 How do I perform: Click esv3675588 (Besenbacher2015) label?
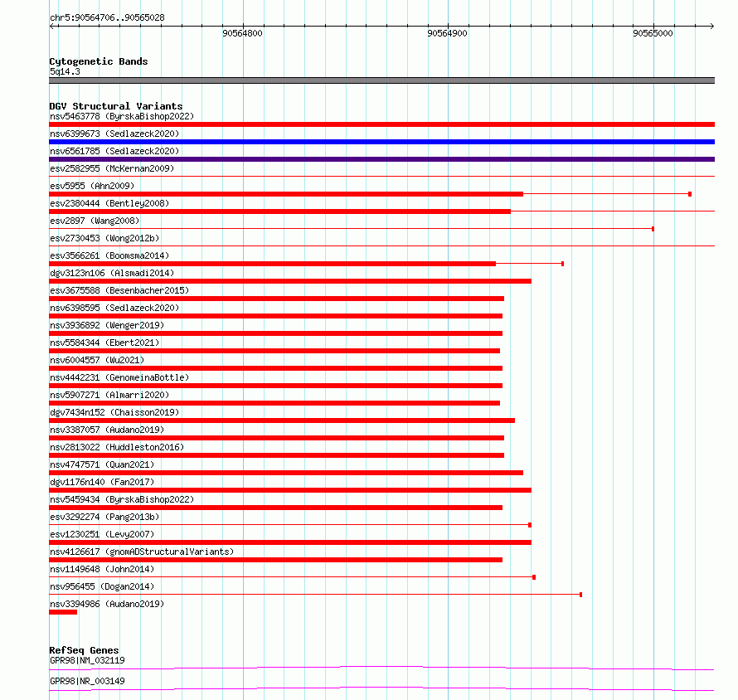pos(119,290)
